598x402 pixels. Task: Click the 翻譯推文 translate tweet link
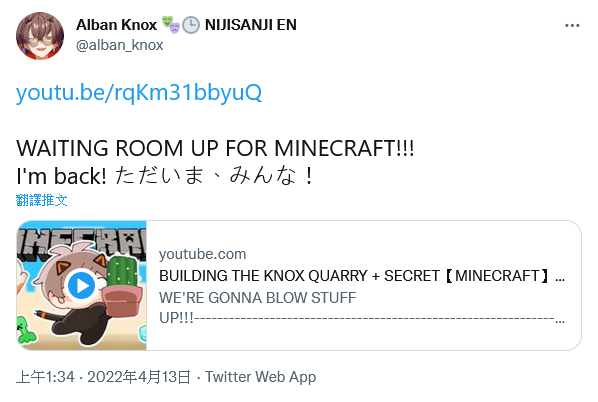pos(42,200)
